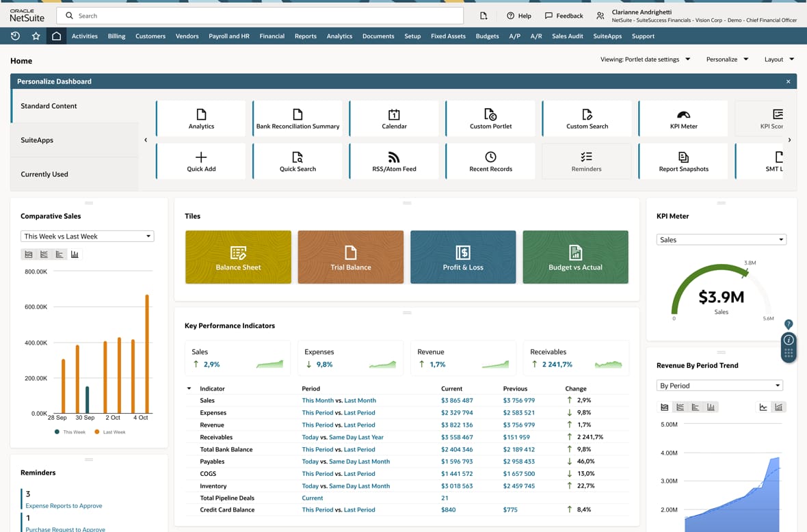Click the Recent Records history icon
Screen dimensions: 807x532
click(x=15, y=36)
